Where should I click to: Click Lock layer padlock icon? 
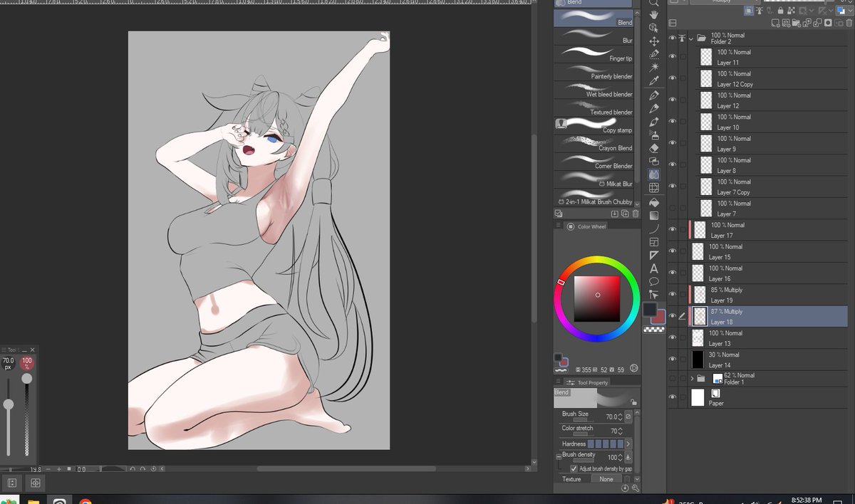pyautogui.click(x=780, y=11)
